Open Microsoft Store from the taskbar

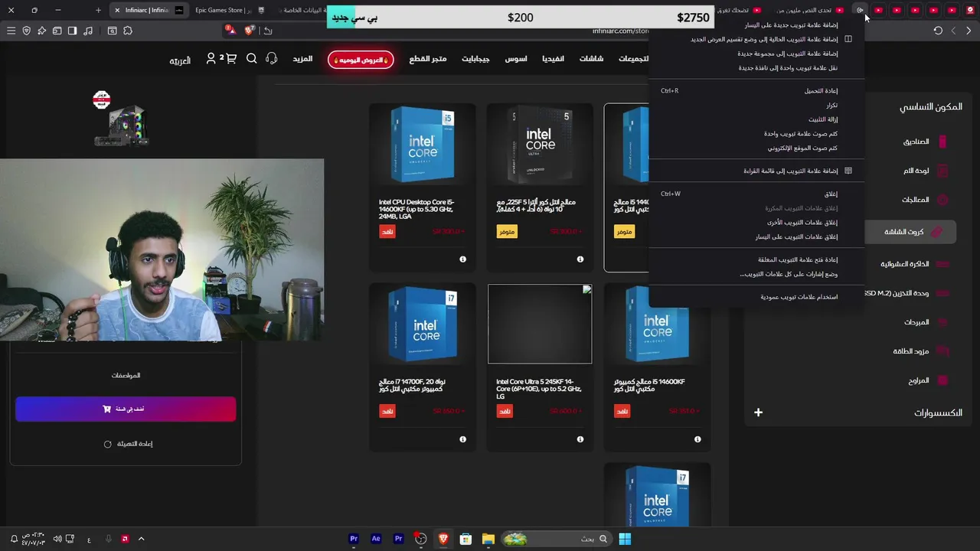(465, 539)
